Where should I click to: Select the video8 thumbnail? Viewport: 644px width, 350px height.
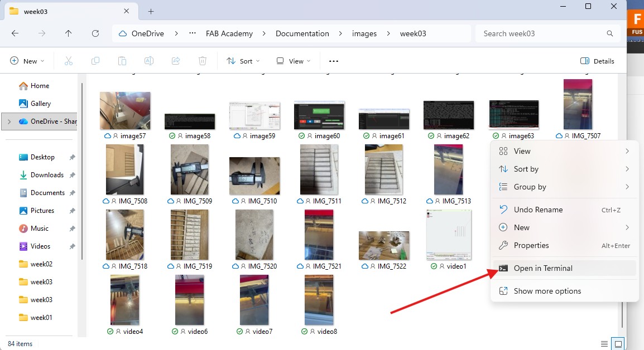click(x=319, y=300)
